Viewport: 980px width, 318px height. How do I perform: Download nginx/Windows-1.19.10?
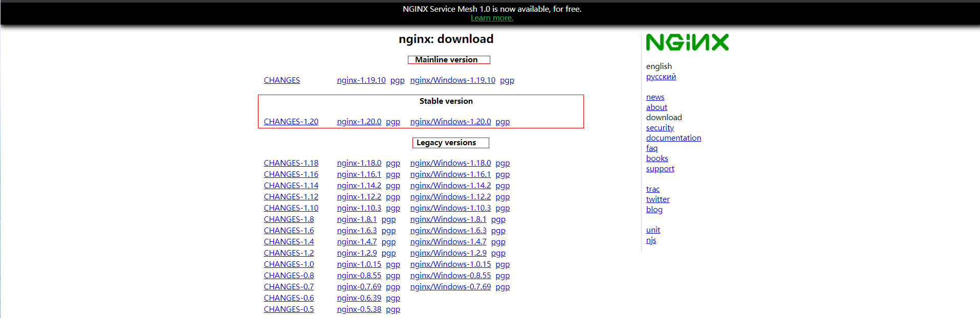[453, 80]
